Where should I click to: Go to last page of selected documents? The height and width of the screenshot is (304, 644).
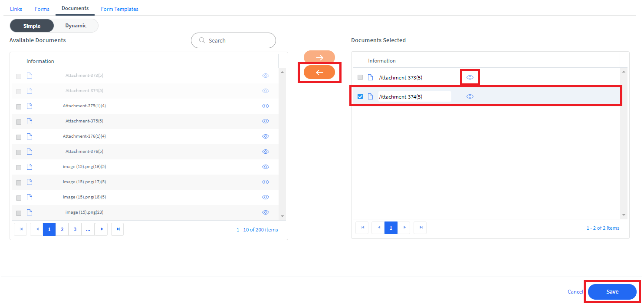point(420,228)
